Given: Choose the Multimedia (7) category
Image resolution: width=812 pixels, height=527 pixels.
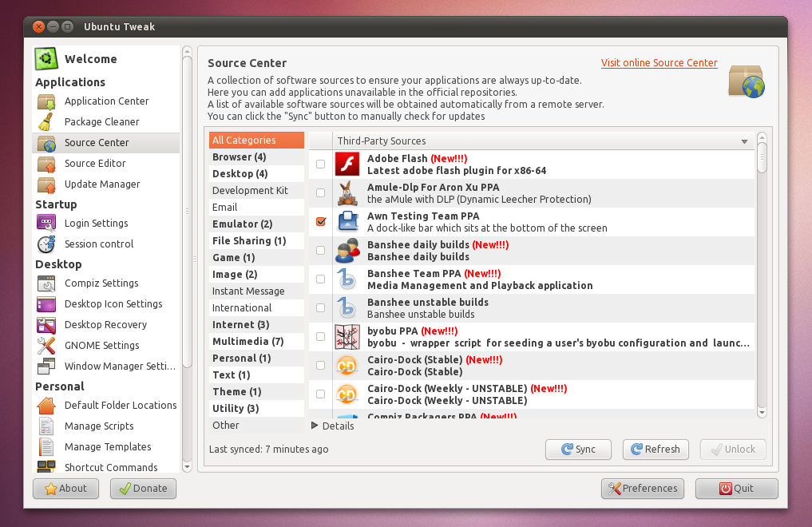Looking at the screenshot, I should [x=256, y=341].
